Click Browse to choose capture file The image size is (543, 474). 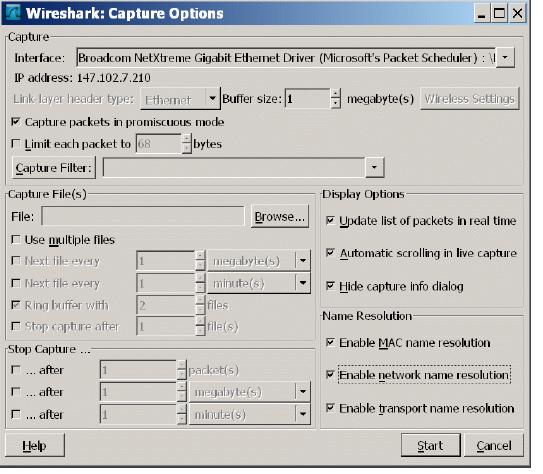280,217
